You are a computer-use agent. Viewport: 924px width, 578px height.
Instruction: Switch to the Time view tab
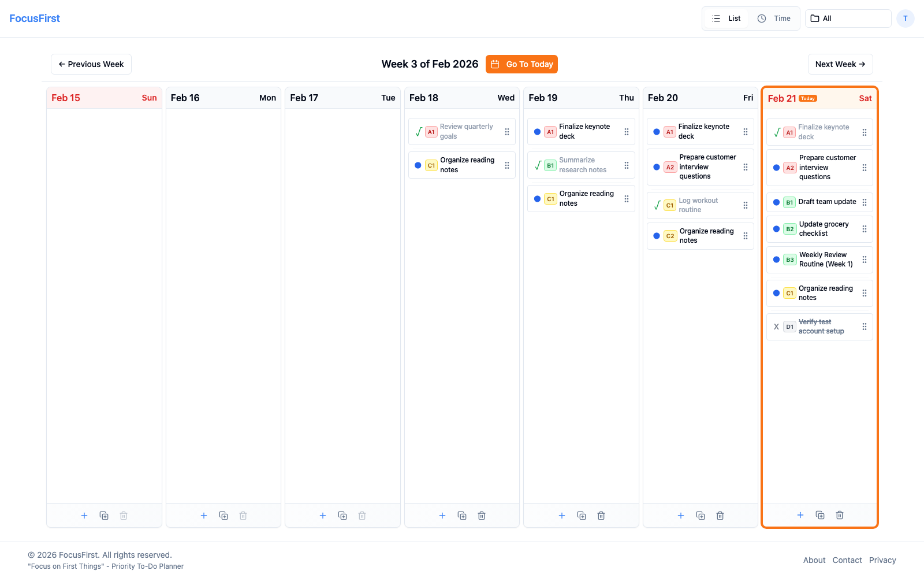pyautogui.click(x=774, y=18)
